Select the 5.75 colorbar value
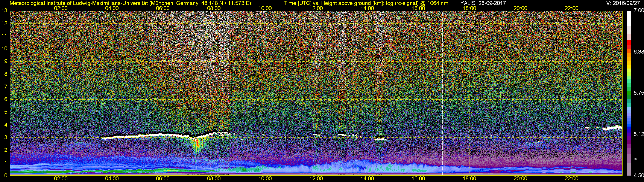644x182 pixels. click(x=639, y=93)
